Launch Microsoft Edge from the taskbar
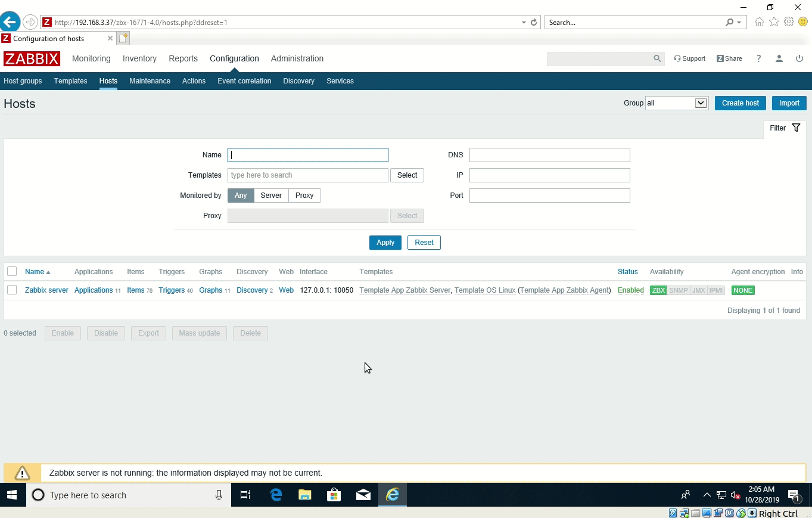 [x=276, y=495]
